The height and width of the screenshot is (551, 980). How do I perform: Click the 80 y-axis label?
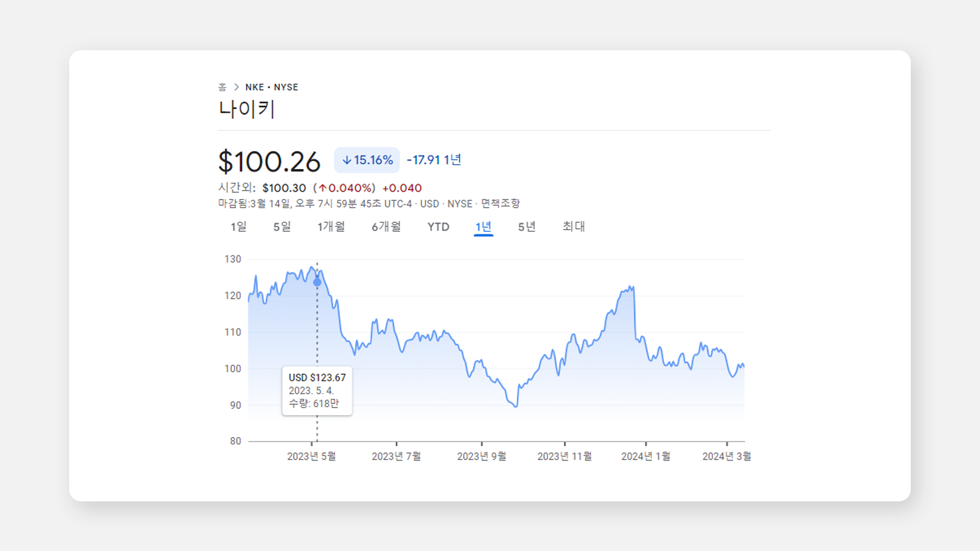click(235, 441)
